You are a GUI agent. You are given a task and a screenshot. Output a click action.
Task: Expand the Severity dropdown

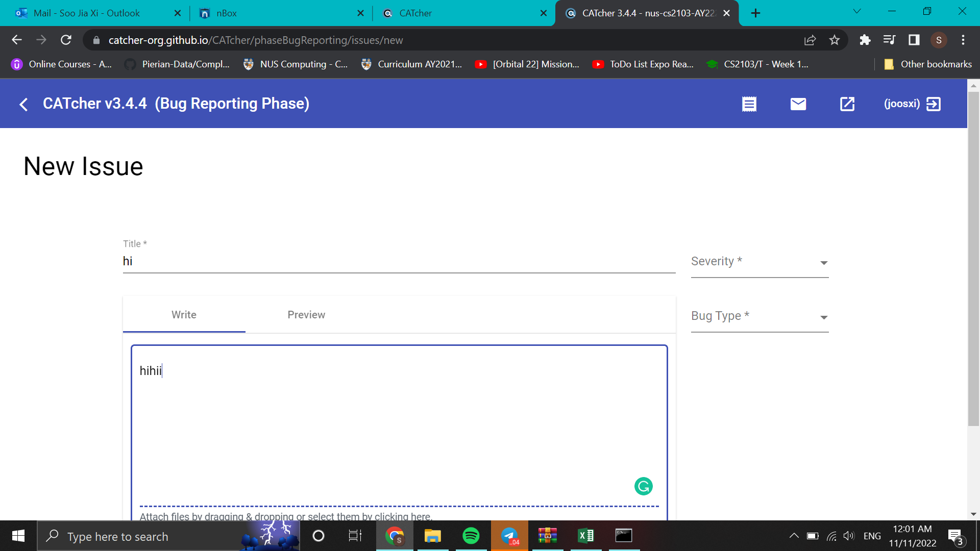point(759,262)
